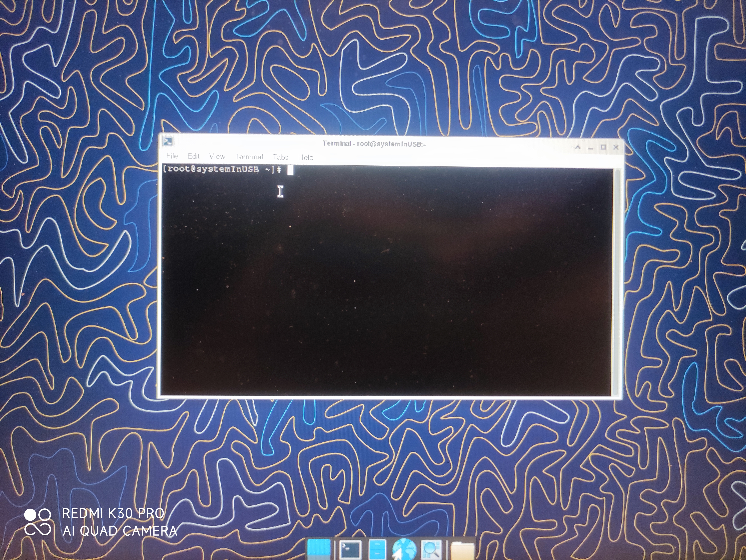Maximize the Terminal window

point(603,147)
